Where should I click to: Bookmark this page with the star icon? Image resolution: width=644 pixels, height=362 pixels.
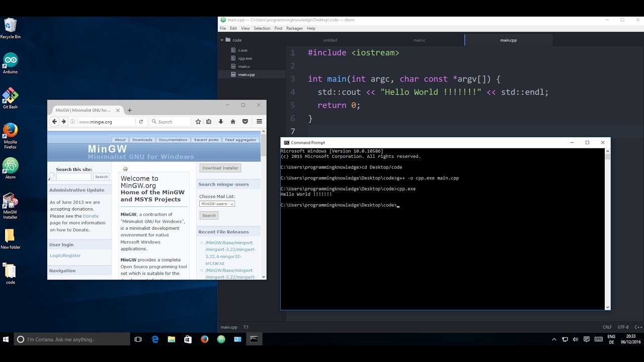tap(198, 122)
